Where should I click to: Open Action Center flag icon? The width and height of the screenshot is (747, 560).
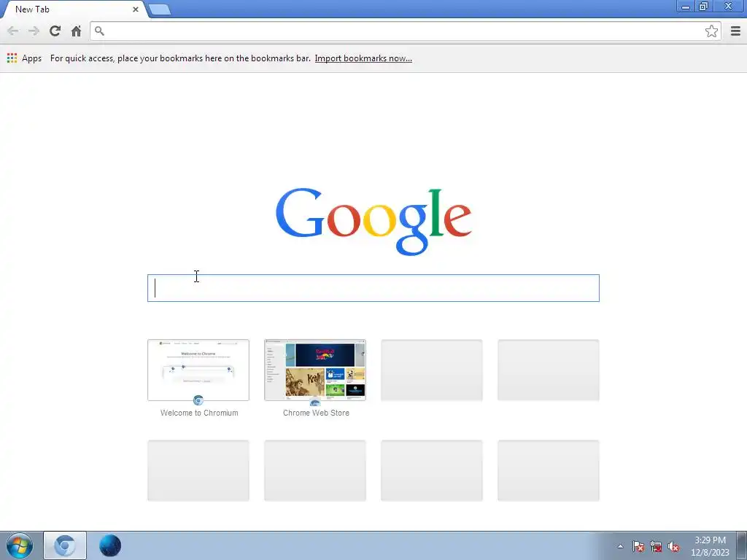(x=638, y=546)
